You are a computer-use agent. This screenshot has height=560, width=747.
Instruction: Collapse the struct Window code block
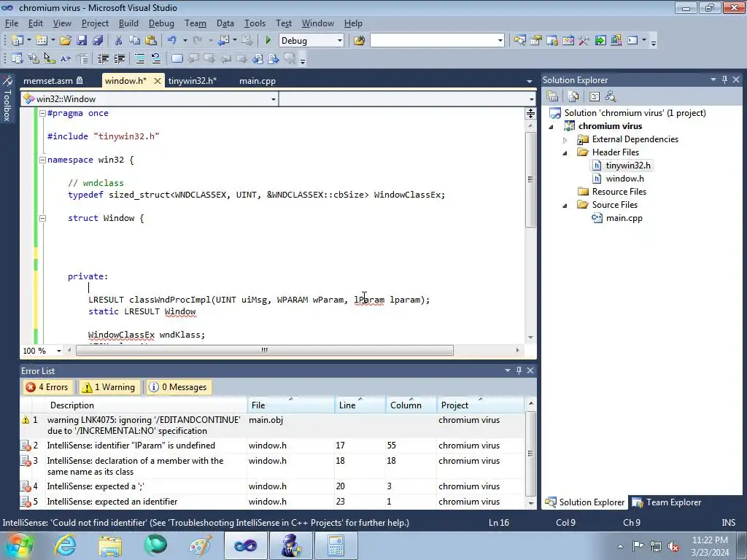(x=42, y=218)
